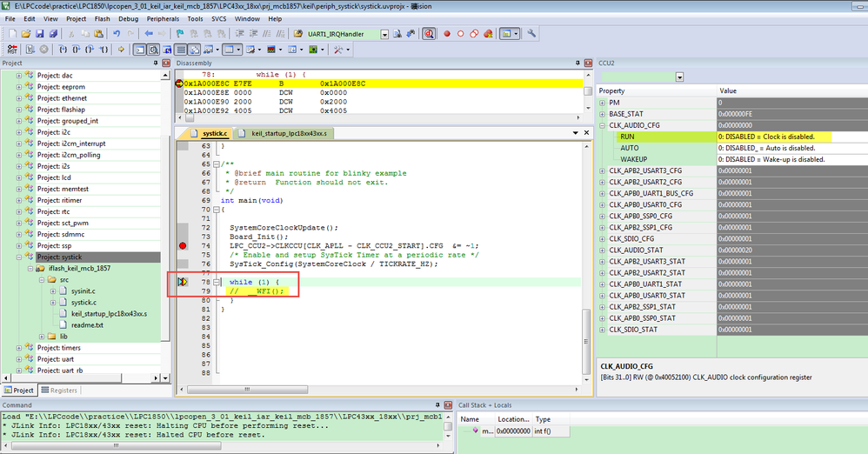This screenshot has height=454, width=868.
Task: Toggle the red breakpoint on line 74
Action: click(x=183, y=246)
